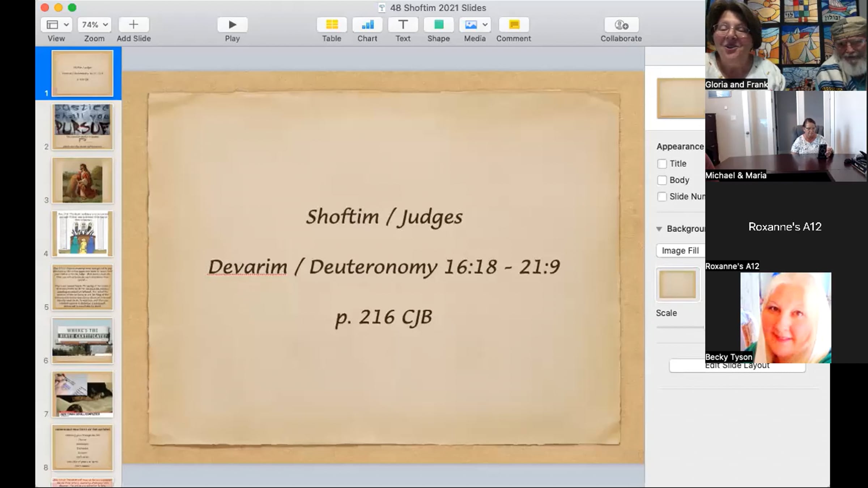Open the Collaborate icon

[x=621, y=25]
